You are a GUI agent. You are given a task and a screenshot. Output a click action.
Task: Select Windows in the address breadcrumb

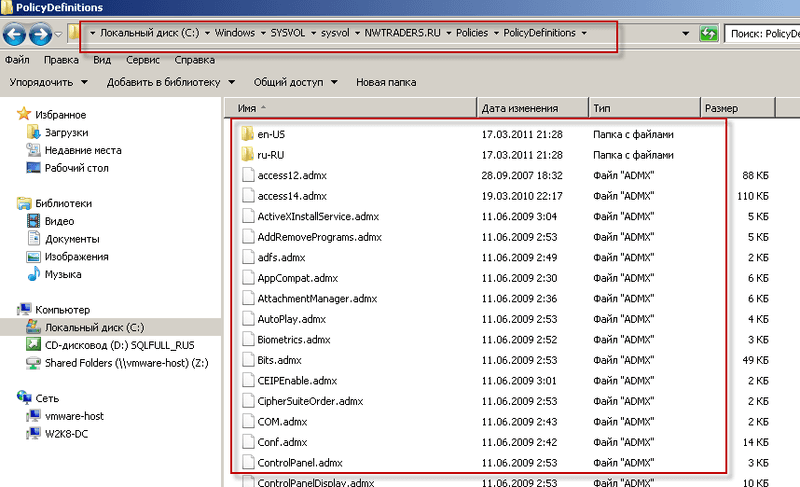point(235,33)
